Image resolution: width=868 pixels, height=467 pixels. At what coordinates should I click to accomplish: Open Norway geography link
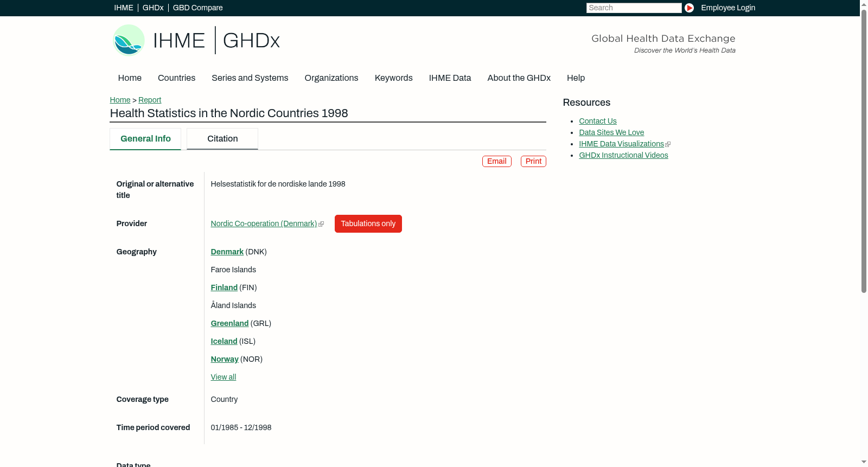pyautogui.click(x=225, y=359)
